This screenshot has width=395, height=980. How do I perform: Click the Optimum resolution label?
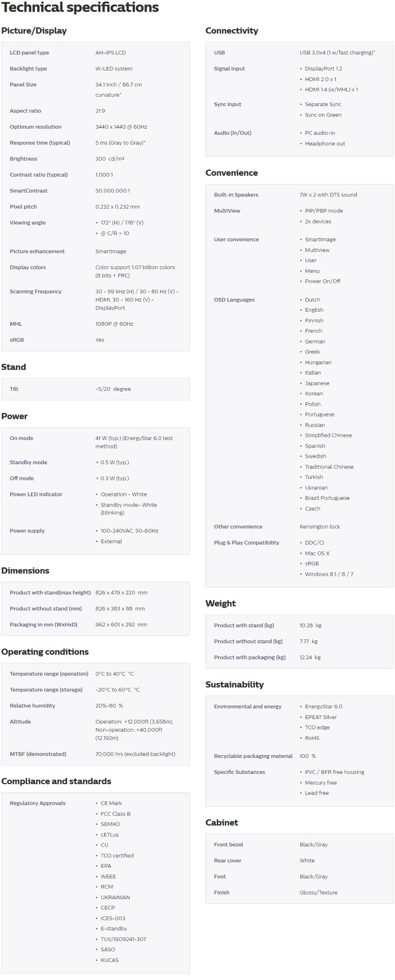pyautogui.click(x=35, y=127)
